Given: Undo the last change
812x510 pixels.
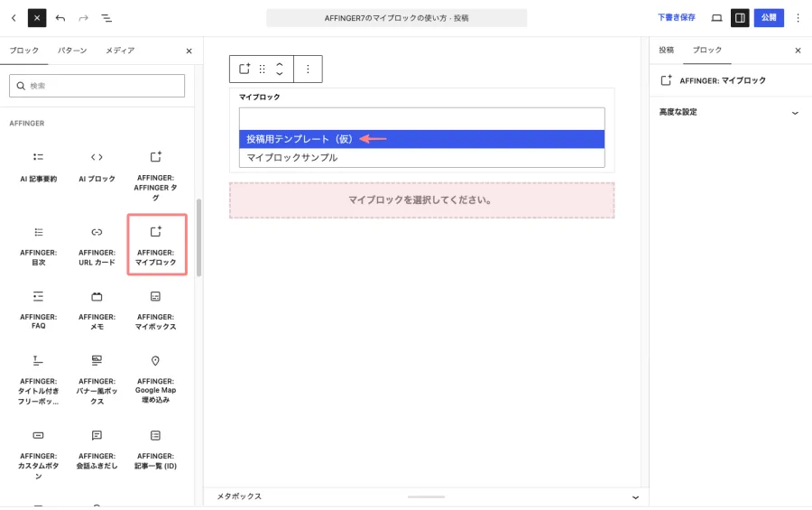Looking at the screenshot, I should coord(60,18).
